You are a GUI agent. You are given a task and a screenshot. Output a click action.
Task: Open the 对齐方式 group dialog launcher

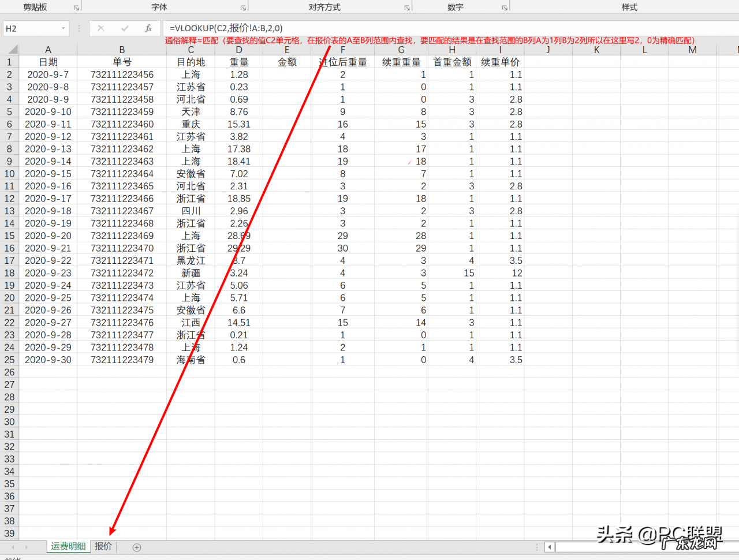(408, 7)
